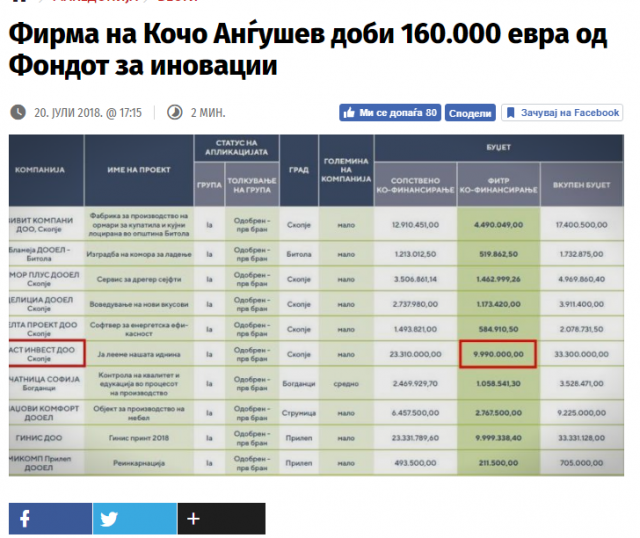Click the 'БУЏЕТ' table header
640x538 pixels.
pos(496,146)
